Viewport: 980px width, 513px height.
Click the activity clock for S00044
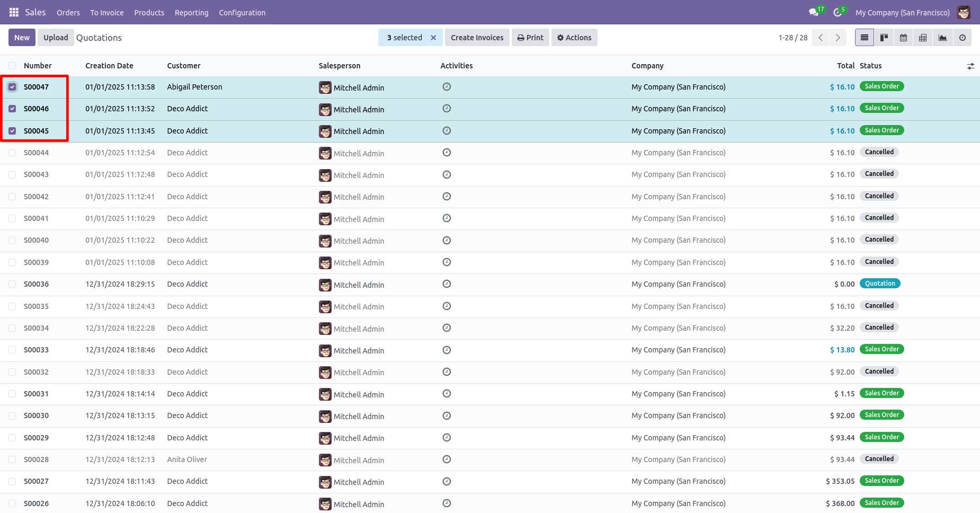(x=447, y=153)
